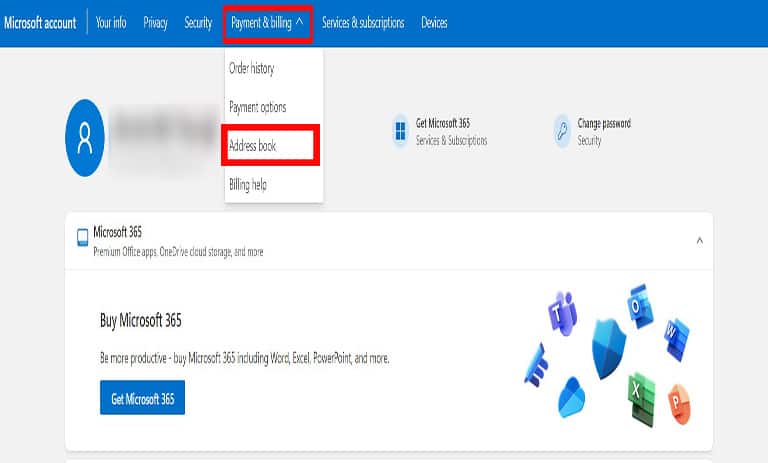
Task: Click the blue profile avatar icon
Action: [x=85, y=138]
